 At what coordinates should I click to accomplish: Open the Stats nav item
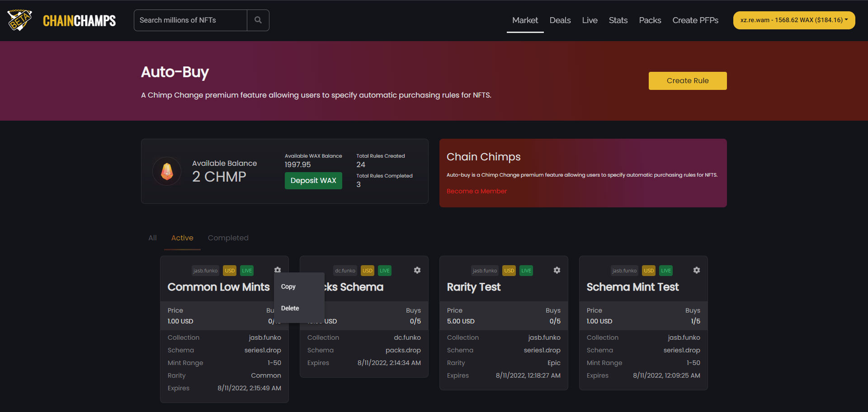[x=618, y=20]
